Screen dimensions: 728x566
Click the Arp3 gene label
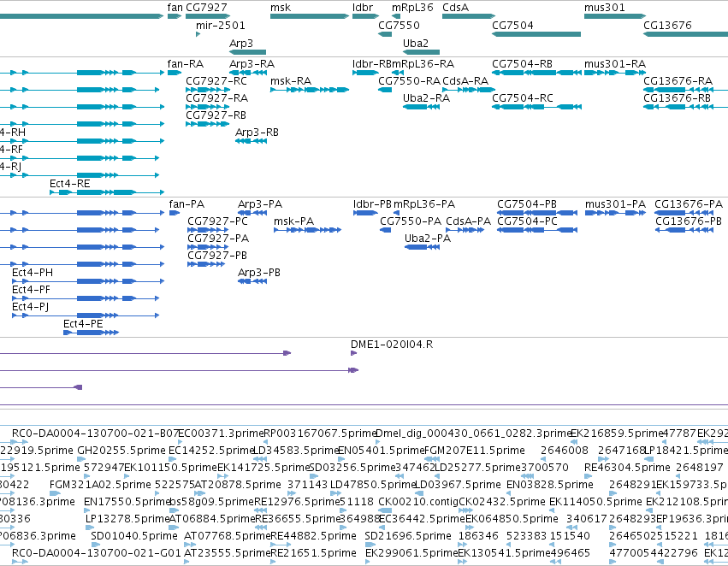[x=241, y=43]
